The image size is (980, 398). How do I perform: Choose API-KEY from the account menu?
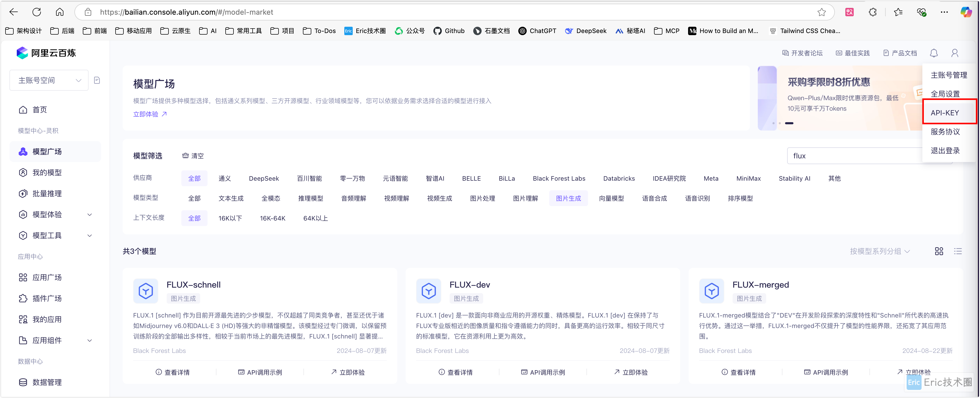click(949, 113)
